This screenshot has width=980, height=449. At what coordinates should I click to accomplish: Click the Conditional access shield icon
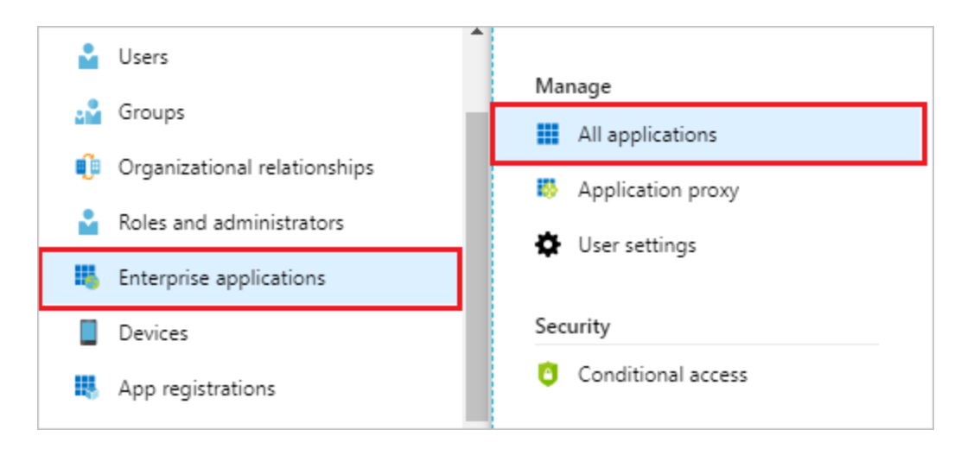click(x=548, y=375)
